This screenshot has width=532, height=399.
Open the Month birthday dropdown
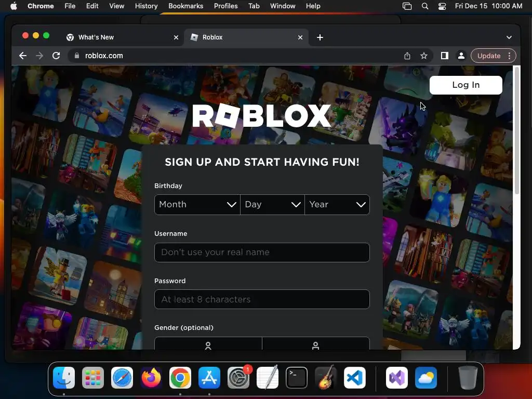pos(197,205)
